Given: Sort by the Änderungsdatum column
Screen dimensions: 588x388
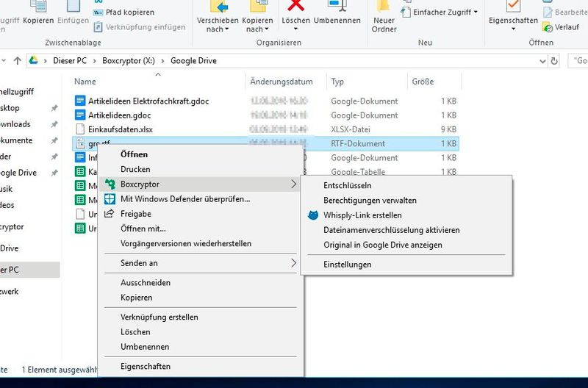Looking at the screenshot, I should pyautogui.click(x=282, y=82).
